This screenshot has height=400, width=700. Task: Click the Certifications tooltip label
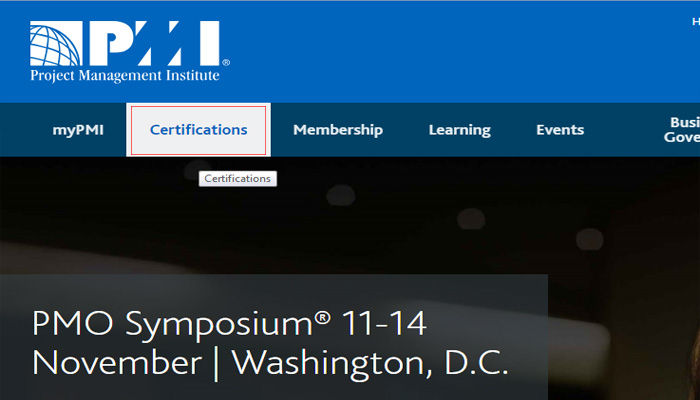(238, 179)
